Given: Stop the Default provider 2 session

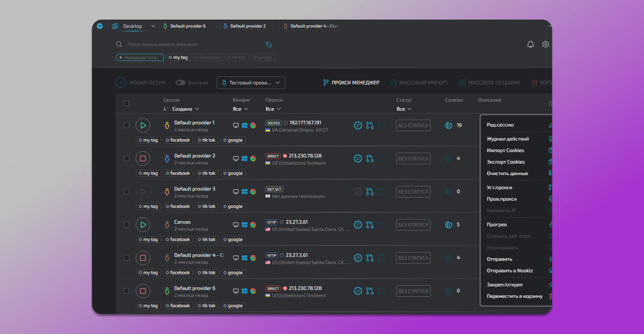Looking at the screenshot, I should (x=143, y=158).
